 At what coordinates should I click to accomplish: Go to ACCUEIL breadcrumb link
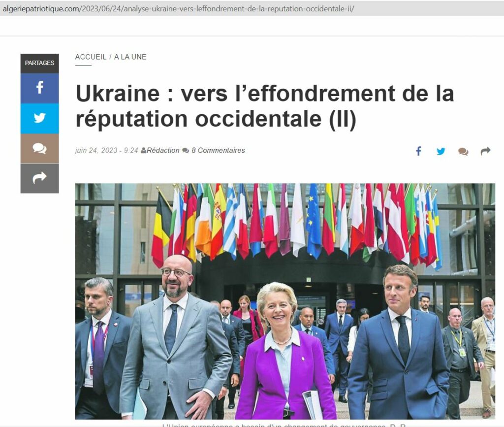(91, 57)
